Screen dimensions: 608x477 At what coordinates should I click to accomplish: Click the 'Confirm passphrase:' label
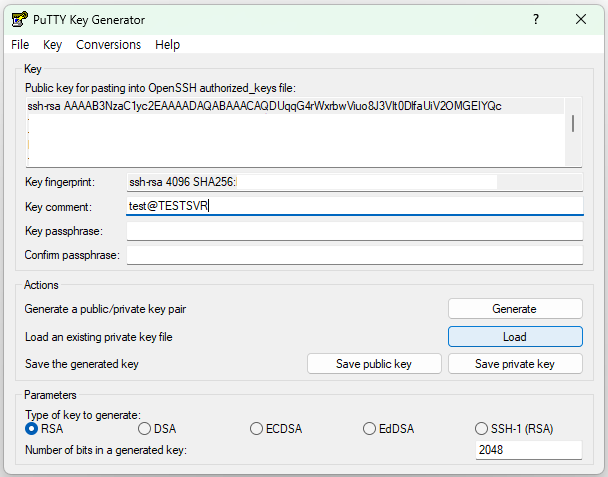click(72, 255)
